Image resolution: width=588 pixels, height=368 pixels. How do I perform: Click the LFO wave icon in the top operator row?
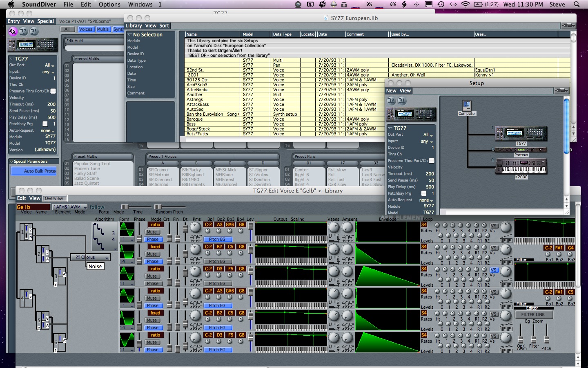[x=196, y=238]
